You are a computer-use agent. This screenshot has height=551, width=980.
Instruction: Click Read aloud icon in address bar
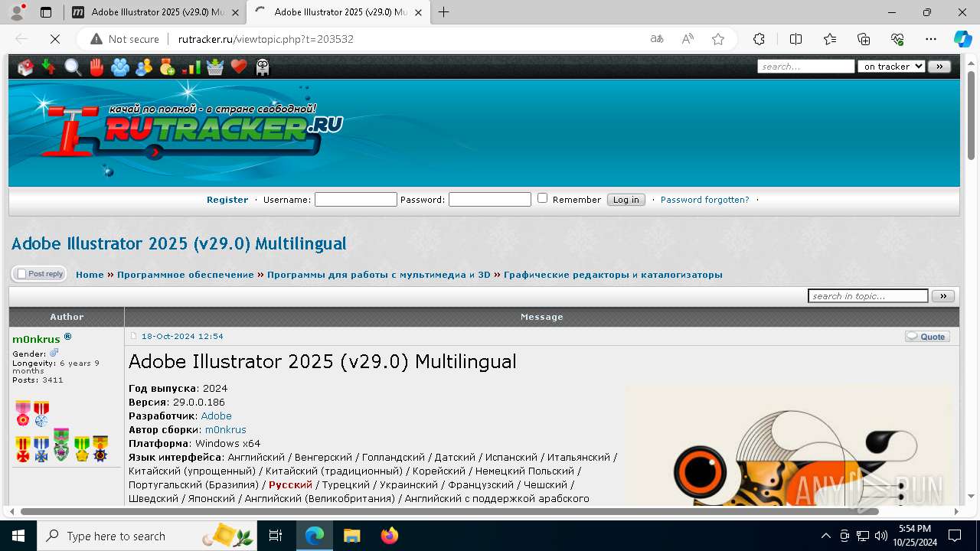point(688,39)
